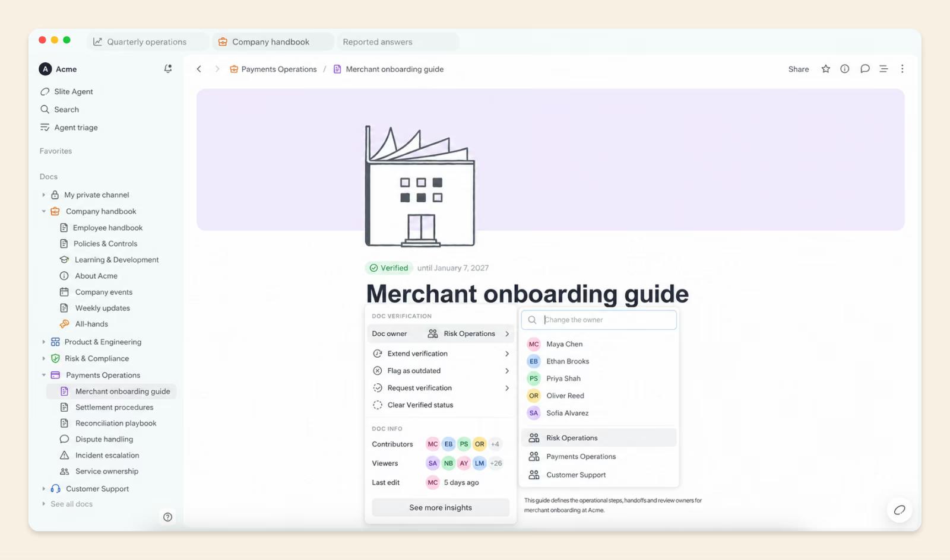Click the help question mark icon
Viewport: 950px width, 560px height.
(168, 517)
